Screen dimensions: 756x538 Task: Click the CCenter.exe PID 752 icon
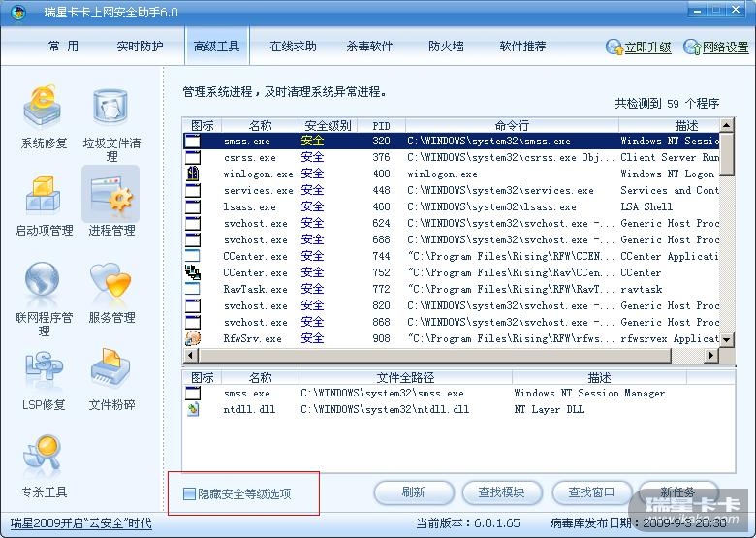coord(192,272)
